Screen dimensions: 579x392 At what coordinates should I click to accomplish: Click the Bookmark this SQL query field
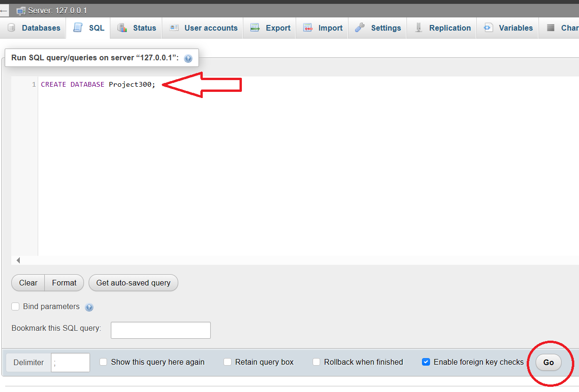point(161,330)
